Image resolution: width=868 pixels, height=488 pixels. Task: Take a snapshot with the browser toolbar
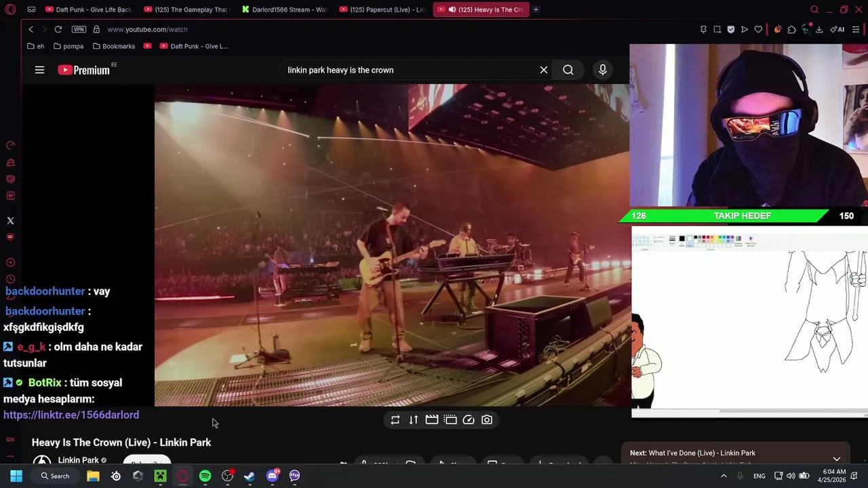[717, 29]
